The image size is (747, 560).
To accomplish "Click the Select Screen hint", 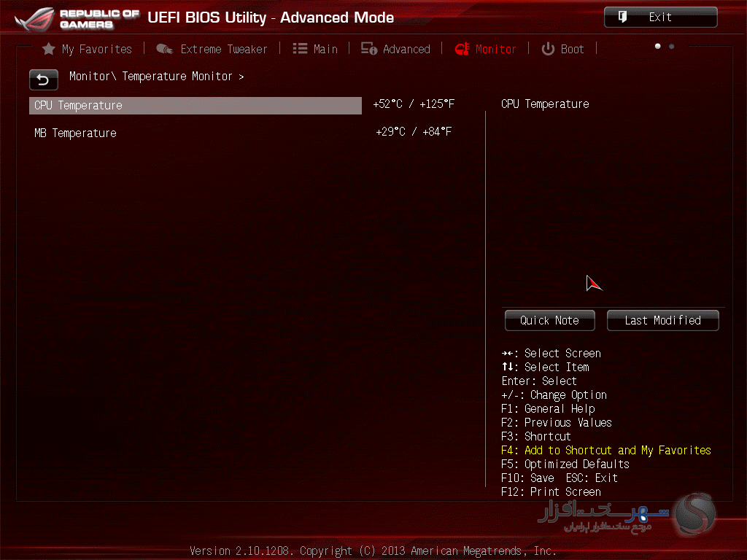I will click(551, 354).
